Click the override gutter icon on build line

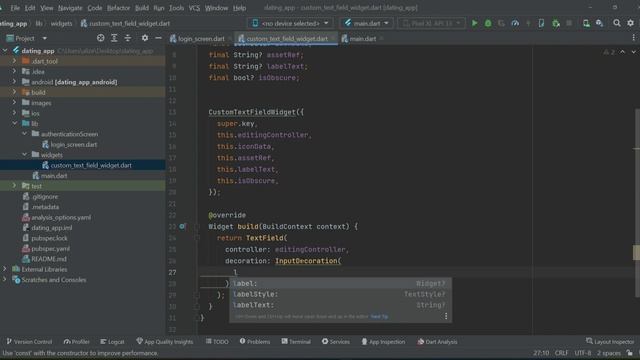[x=182, y=226]
